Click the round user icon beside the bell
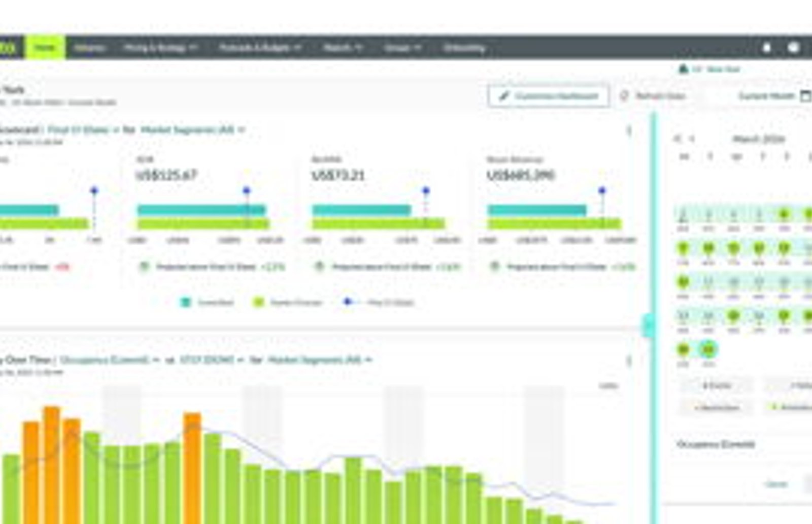 794,47
